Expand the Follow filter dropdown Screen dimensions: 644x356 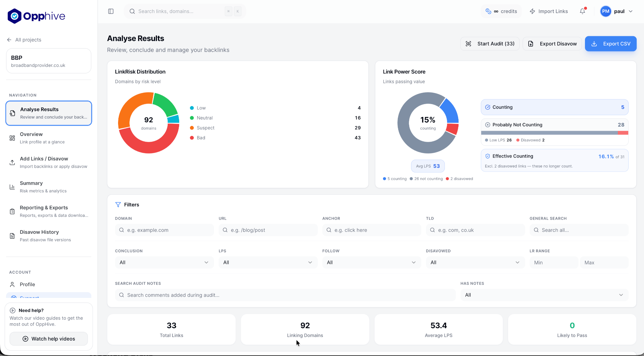[x=372, y=262]
